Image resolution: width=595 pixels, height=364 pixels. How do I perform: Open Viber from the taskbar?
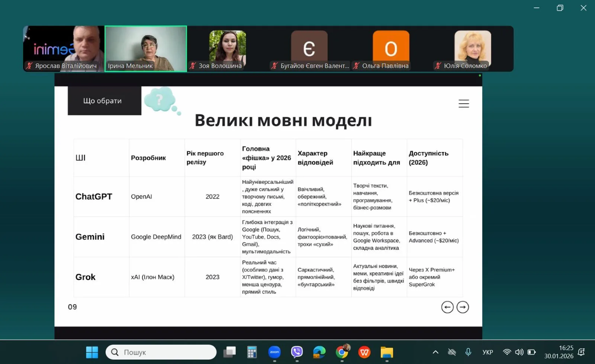click(x=297, y=352)
